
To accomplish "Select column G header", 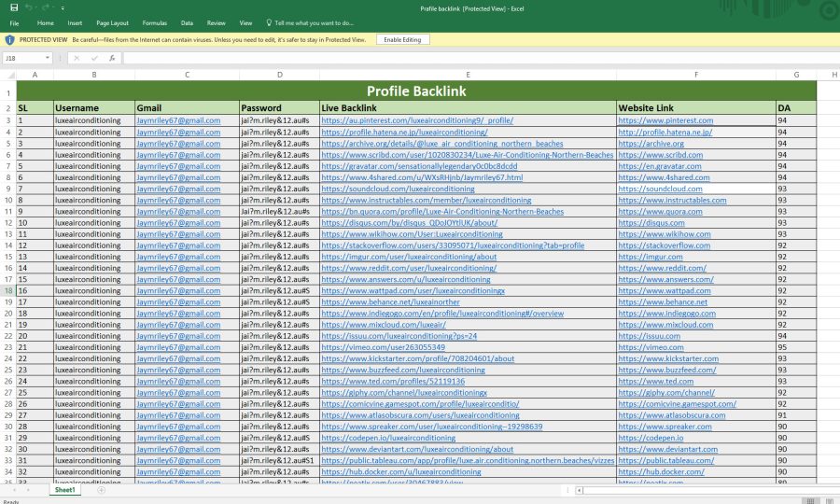I will tap(797, 75).
